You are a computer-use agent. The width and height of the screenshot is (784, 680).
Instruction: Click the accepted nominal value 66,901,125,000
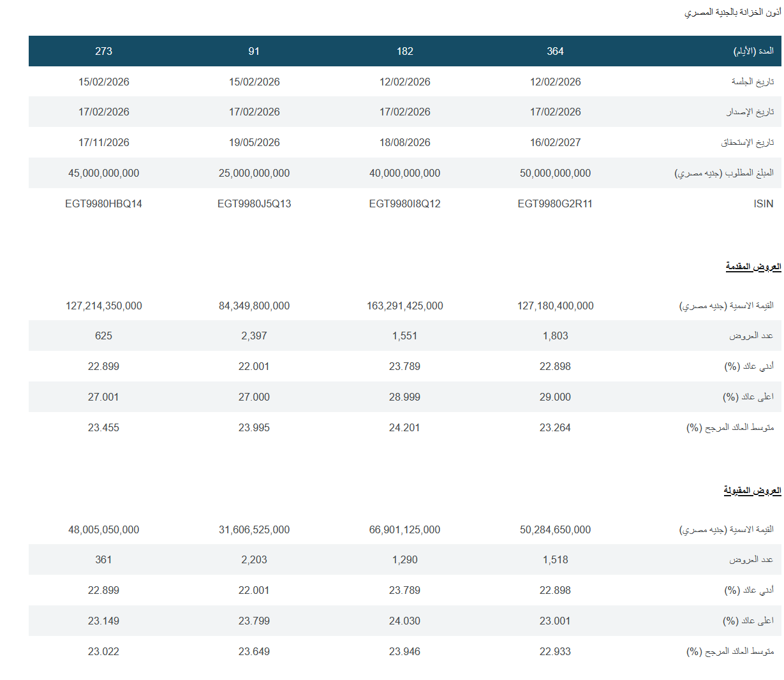tap(404, 530)
